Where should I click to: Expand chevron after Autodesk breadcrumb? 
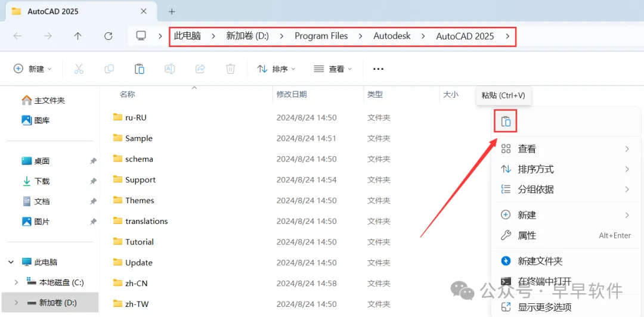[423, 36]
